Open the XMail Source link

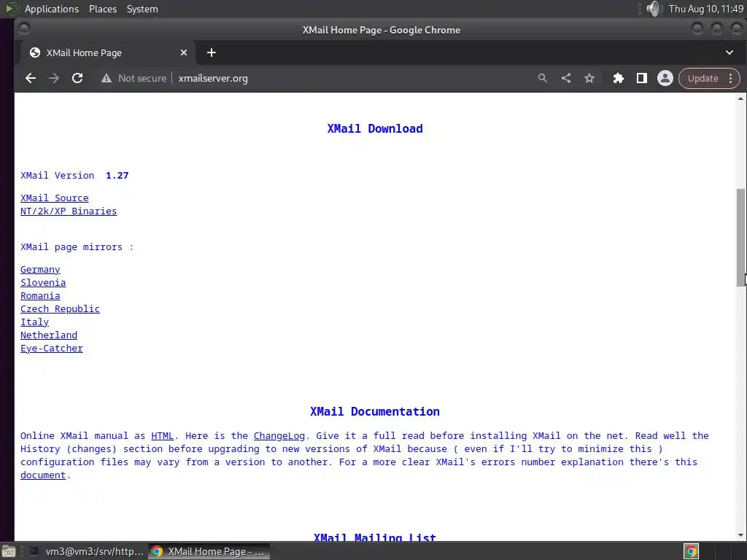pyautogui.click(x=54, y=198)
